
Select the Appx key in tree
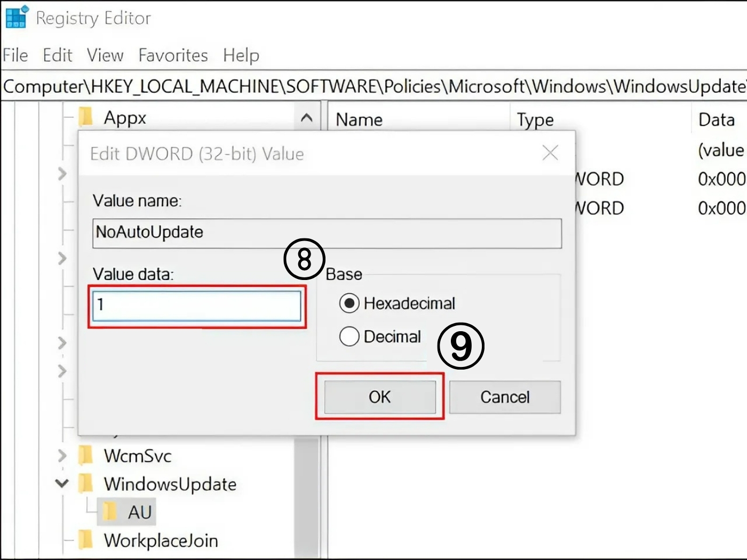click(x=125, y=117)
